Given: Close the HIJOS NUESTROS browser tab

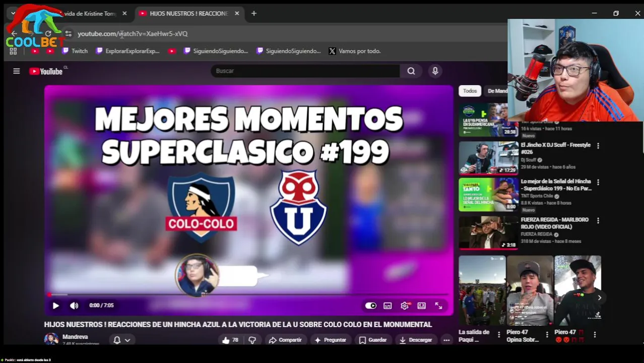Looking at the screenshot, I should pyautogui.click(x=237, y=14).
